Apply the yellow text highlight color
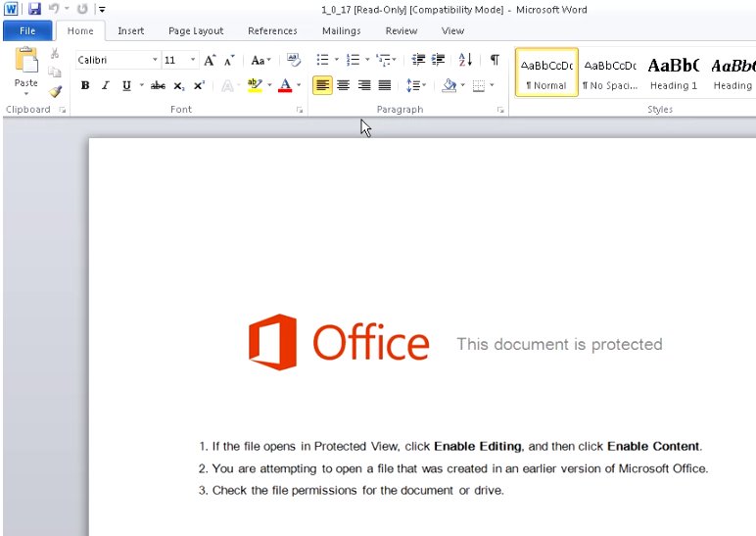756x536 pixels. [255, 86]
